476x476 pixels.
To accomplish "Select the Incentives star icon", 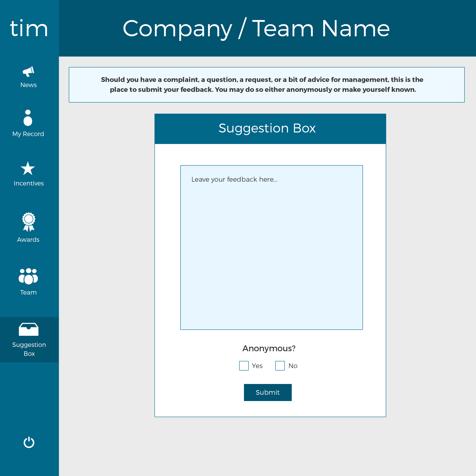I will coord(28,169).
